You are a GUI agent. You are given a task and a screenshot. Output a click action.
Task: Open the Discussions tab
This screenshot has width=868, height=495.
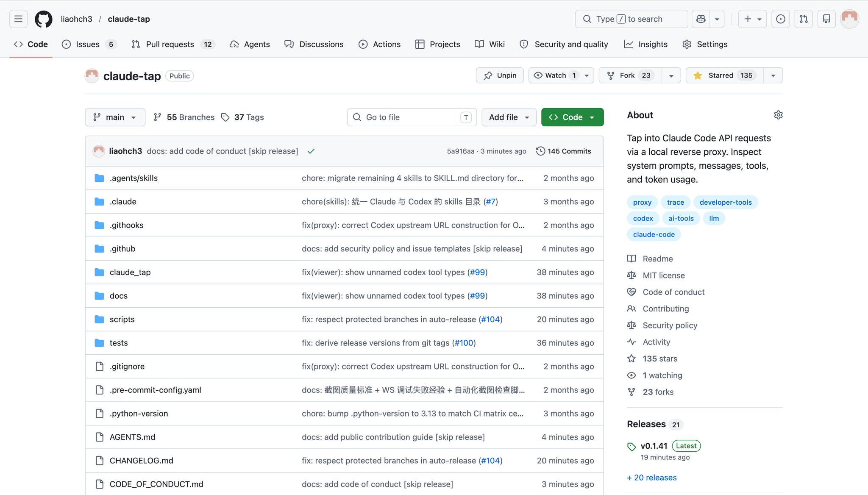pos(314,44)
